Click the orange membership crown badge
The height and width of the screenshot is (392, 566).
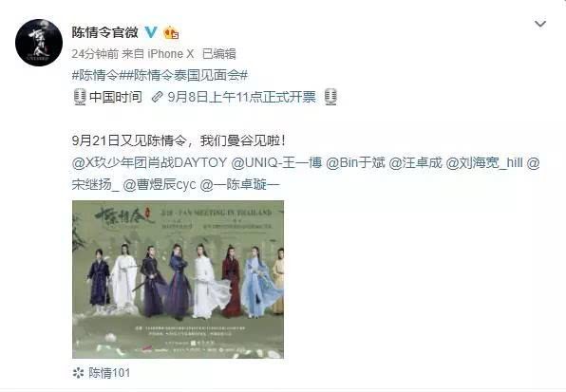(x=171, y=33)
